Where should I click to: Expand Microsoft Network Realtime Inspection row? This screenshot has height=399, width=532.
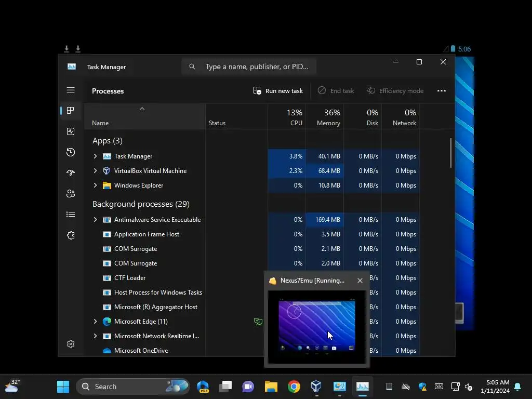tap(96, 336)
